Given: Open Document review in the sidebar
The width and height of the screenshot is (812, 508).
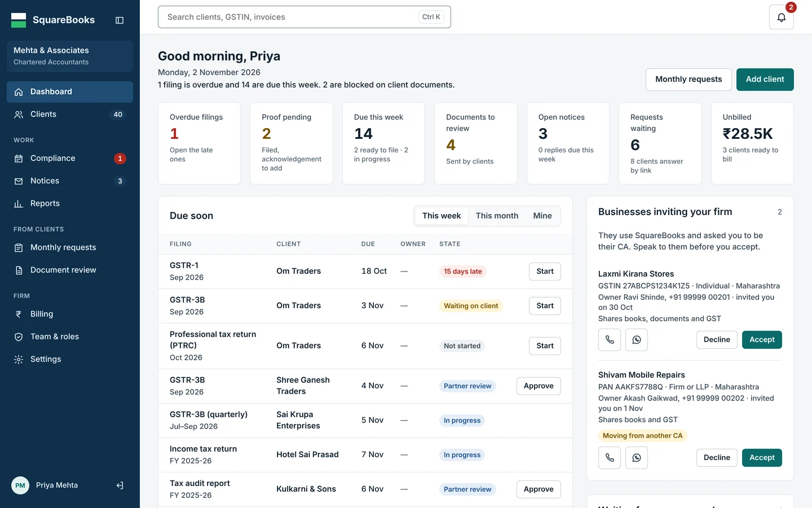Looking at the screenshot, I should pyautogui.click(x=70, y=270).
